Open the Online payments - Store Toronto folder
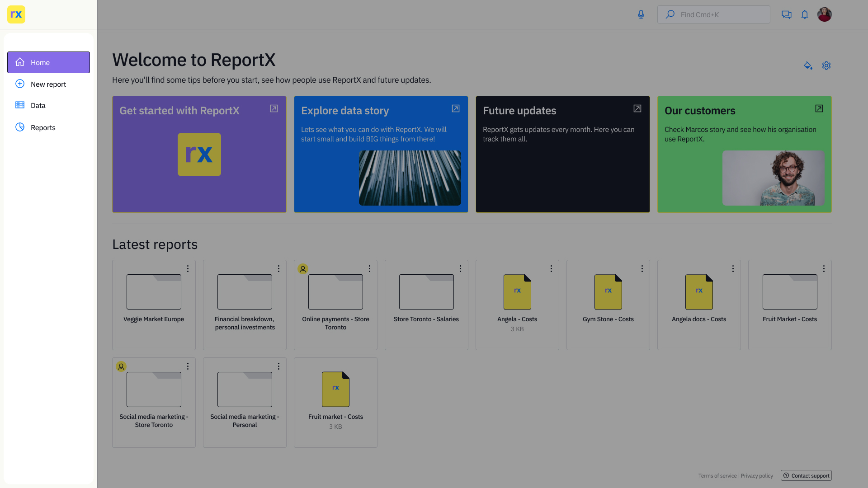The height and width of the screenshot is (488, 868). [335, 292]
